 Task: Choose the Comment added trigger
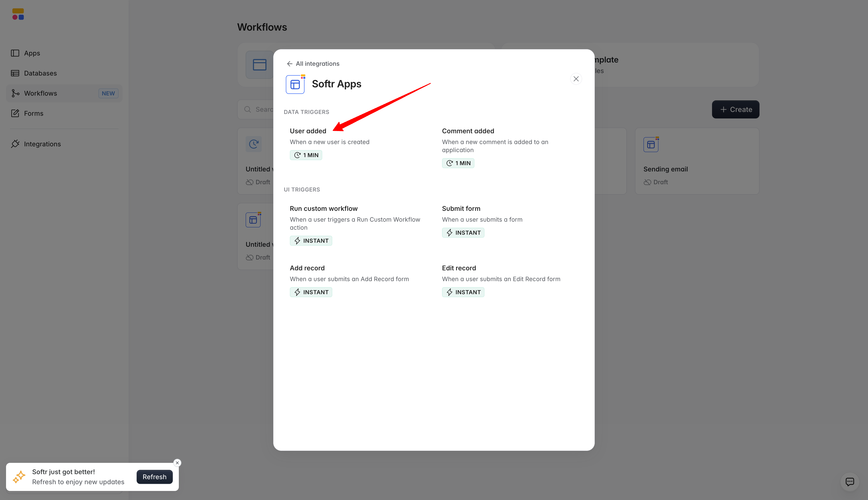tap(468, 131)
